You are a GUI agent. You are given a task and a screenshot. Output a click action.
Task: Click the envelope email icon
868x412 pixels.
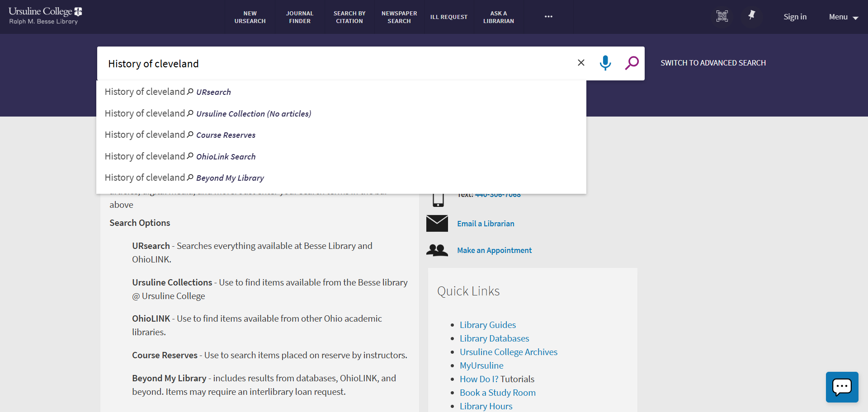[x=437, y=224]
